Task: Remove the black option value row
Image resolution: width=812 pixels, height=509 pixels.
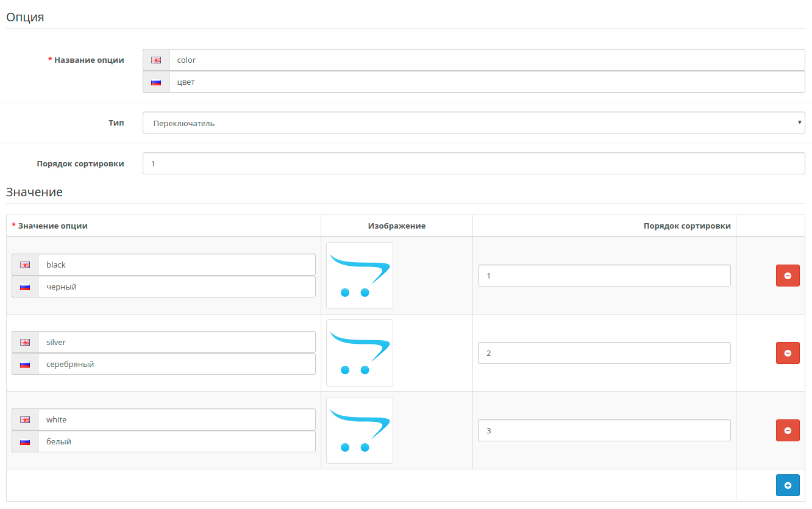Action: [787, 276]
